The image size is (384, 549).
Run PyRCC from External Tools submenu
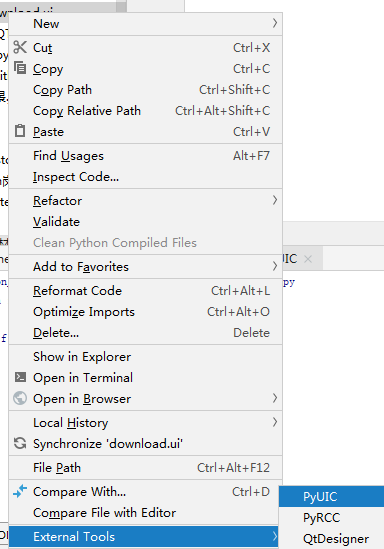[331, 517]
